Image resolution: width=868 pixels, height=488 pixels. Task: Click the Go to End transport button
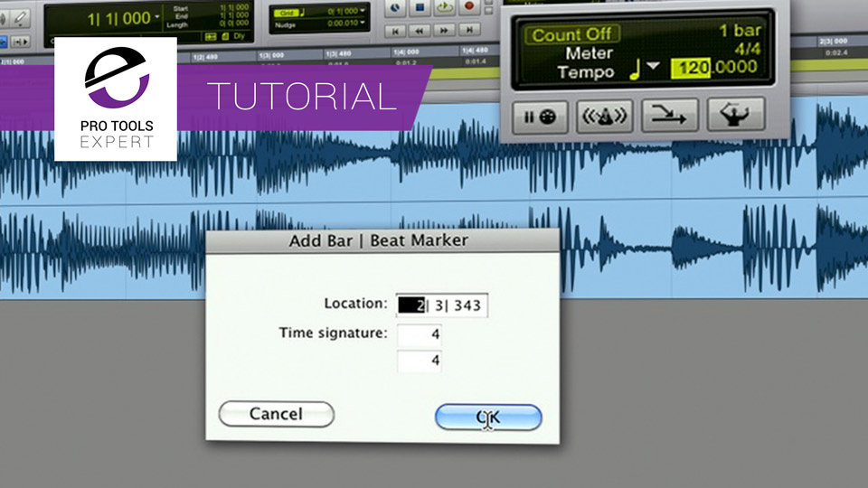coord(469,29)
